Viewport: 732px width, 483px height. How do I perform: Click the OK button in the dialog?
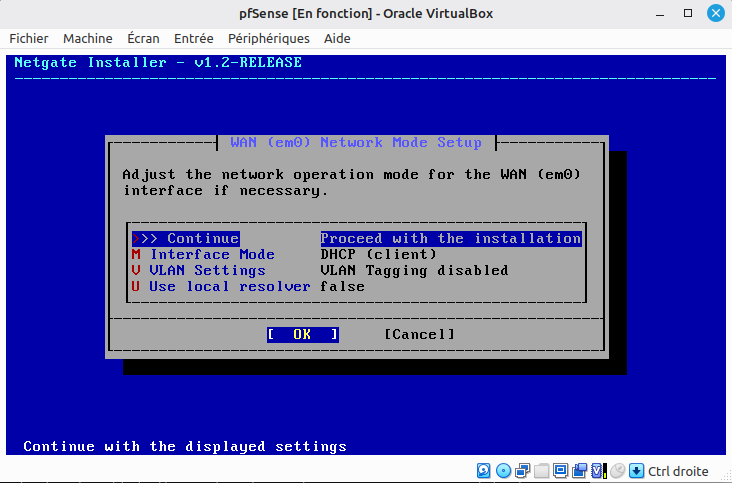303,334
